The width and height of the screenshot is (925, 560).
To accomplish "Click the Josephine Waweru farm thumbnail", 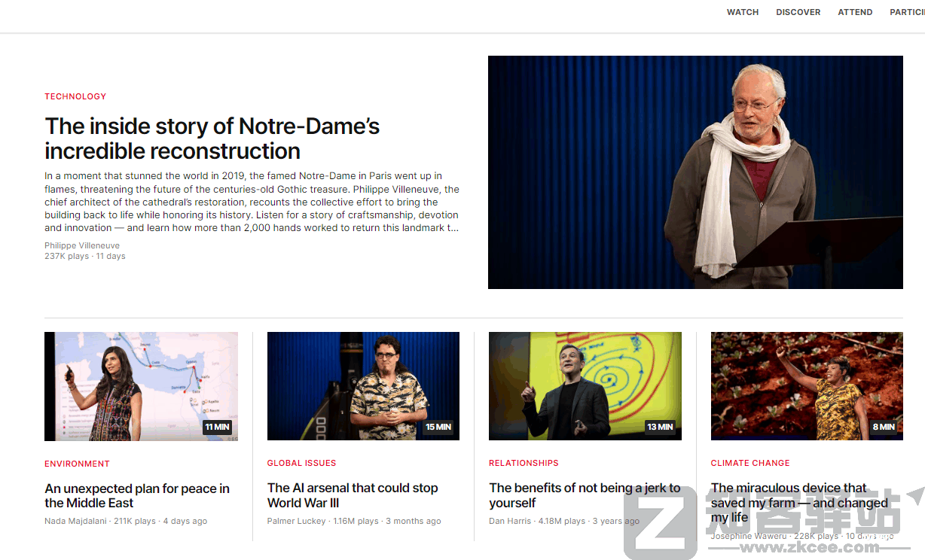I will pos(806,386).
